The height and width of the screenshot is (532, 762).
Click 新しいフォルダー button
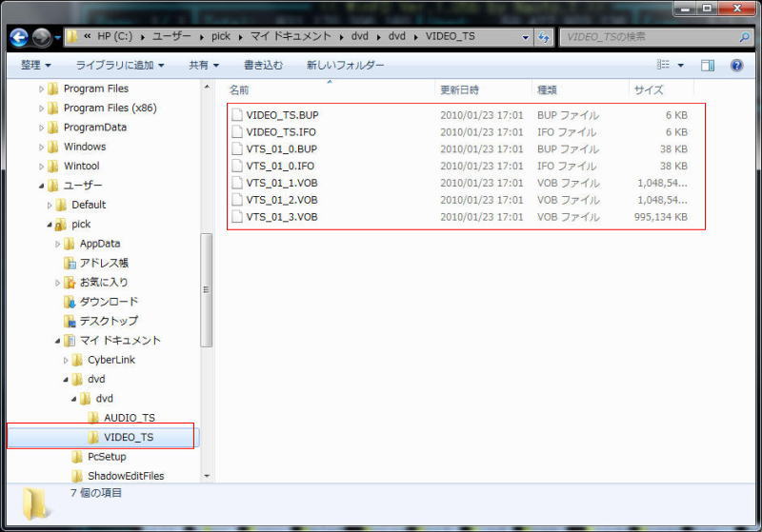[x=345, y=65]
